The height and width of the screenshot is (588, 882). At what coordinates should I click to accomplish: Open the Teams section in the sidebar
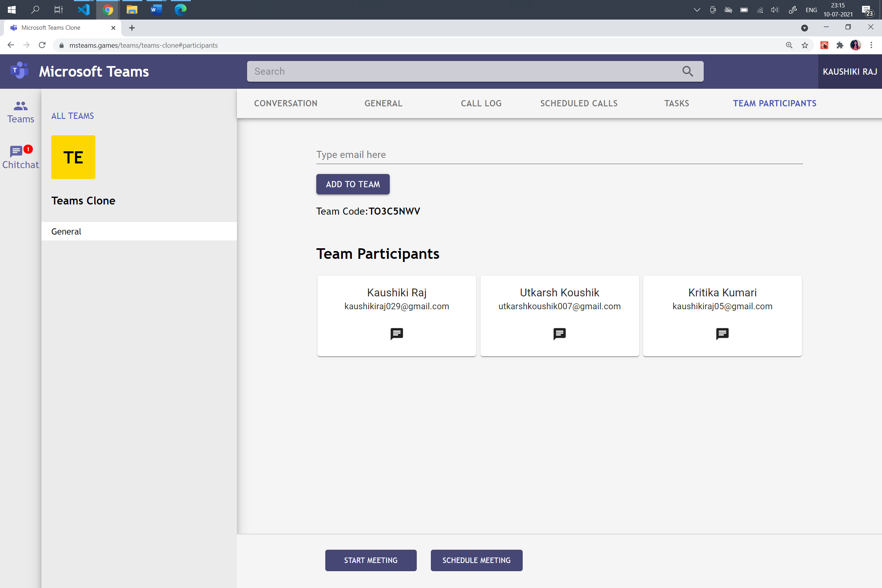(x=20, y=111)
